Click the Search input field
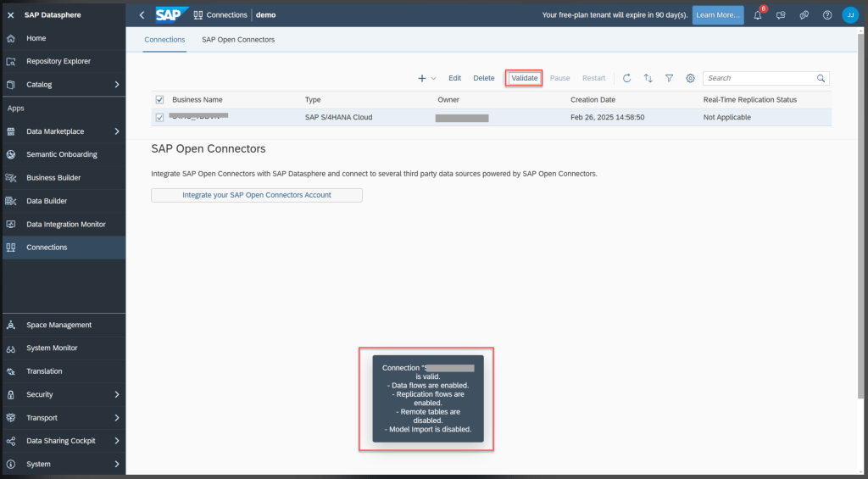 [x=760, y=78]
